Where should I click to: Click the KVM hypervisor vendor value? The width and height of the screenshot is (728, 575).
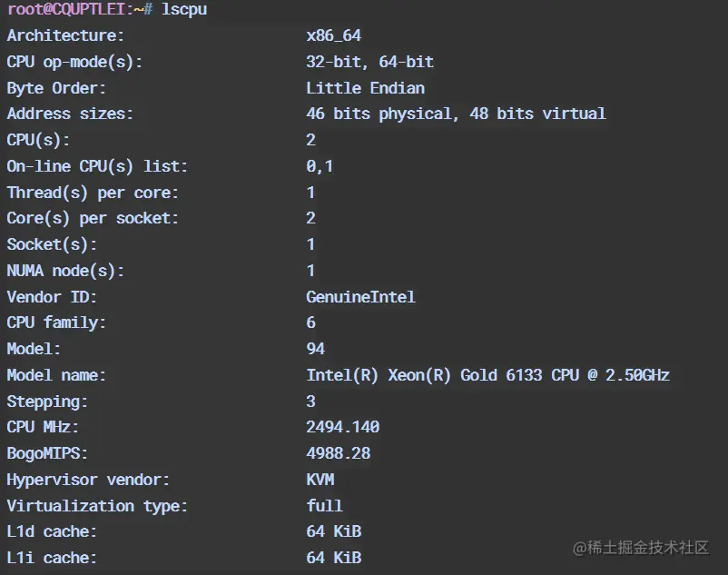(320, 480)
